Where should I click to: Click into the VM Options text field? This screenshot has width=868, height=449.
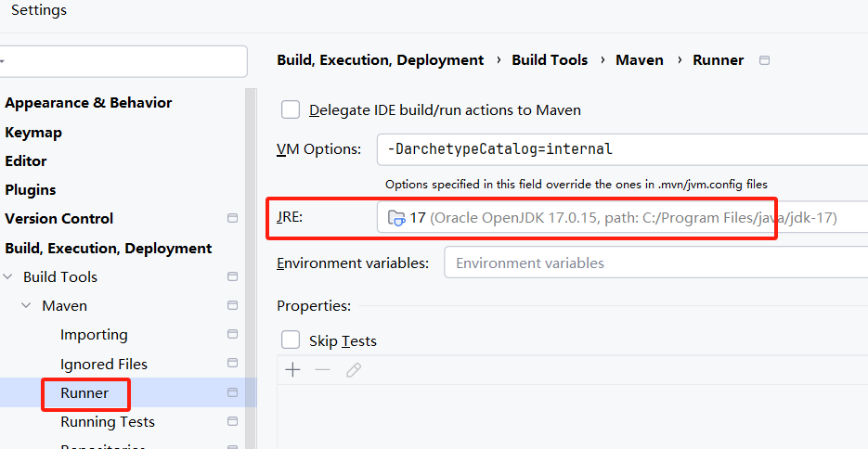coord(622,149)
